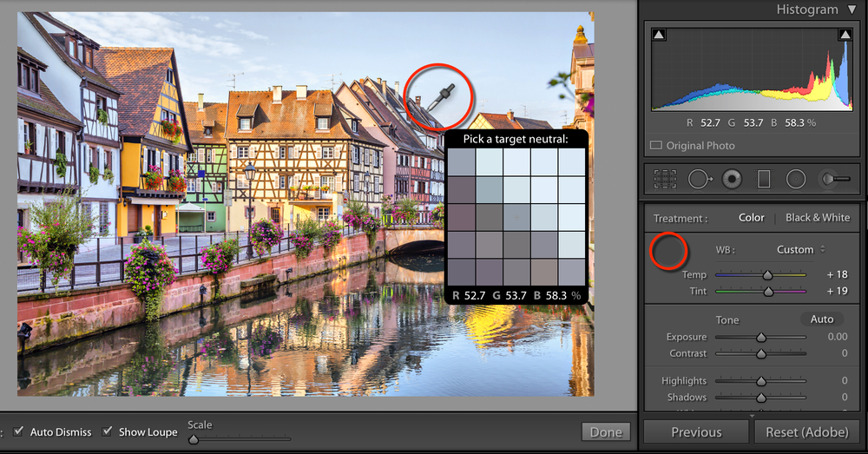The height and width of the screenshot is (454, 868).
Task: Disable the Show Loupe checkbox
Action: pyautogui.click(x=108, y=431)
